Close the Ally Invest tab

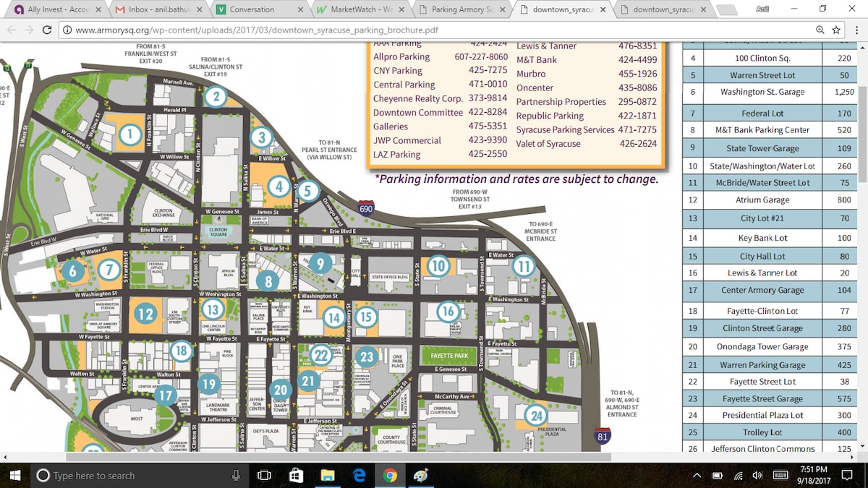98,9
